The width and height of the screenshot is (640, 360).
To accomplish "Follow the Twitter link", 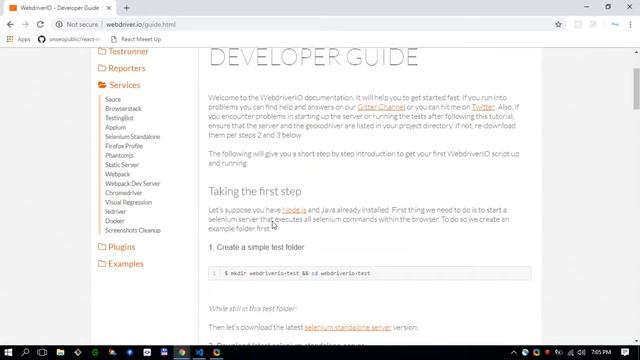I will pyautogui.click(x=483, y=107).
